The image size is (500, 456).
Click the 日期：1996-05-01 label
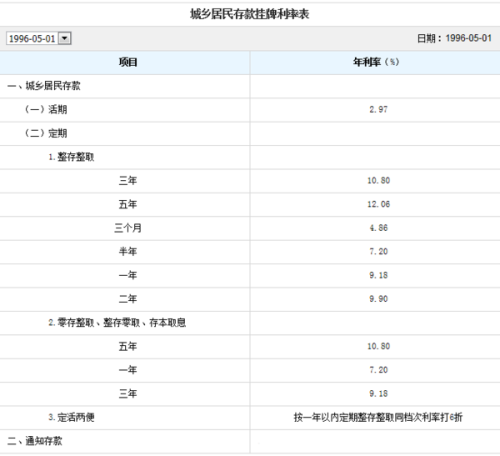(454, 38)
